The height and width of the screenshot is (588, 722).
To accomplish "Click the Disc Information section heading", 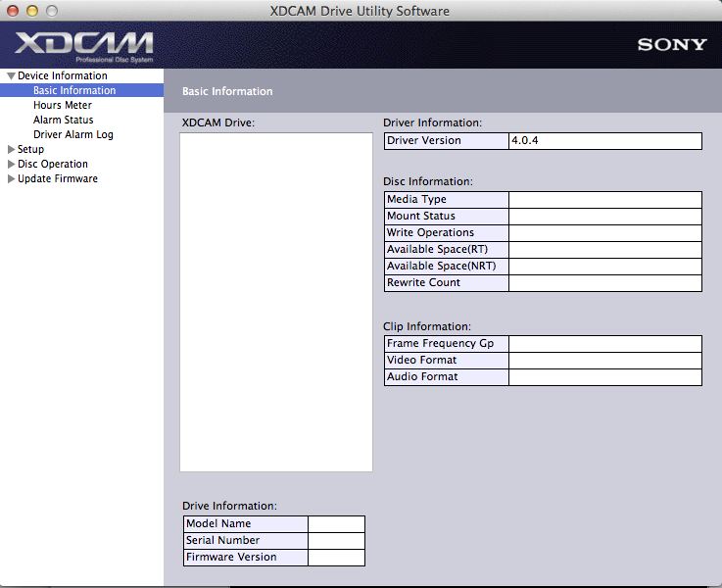I will point(428,181).
